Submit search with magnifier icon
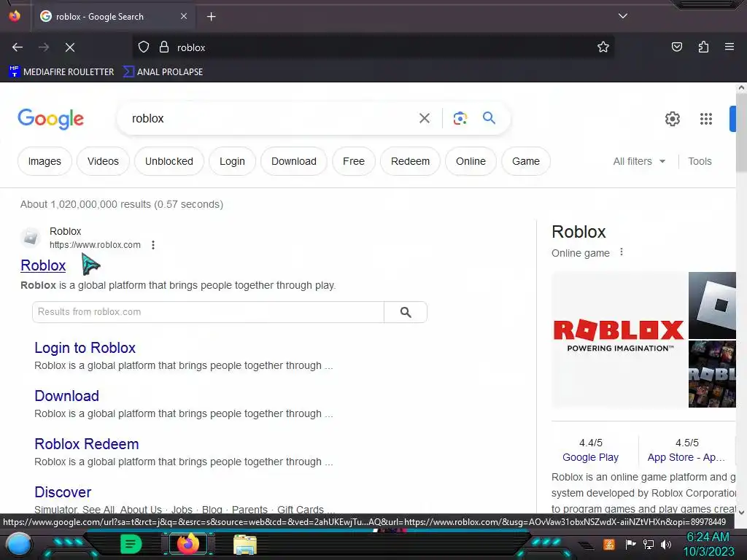This screenshot has width=747, height=560. 489,117
